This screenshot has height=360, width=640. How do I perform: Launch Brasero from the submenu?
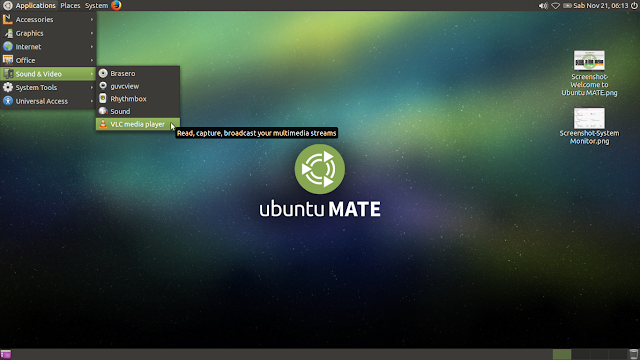138,73
